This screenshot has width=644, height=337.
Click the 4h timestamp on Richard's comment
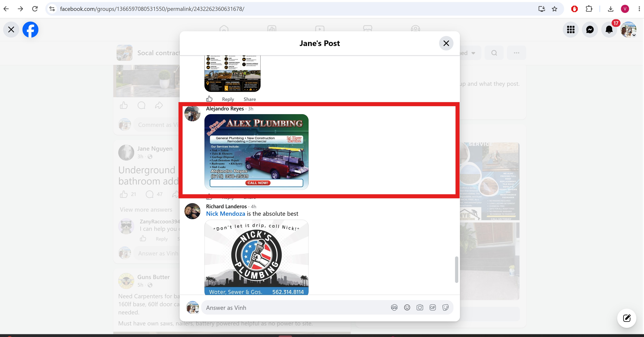pyautogui.click(x=253, y=207)
